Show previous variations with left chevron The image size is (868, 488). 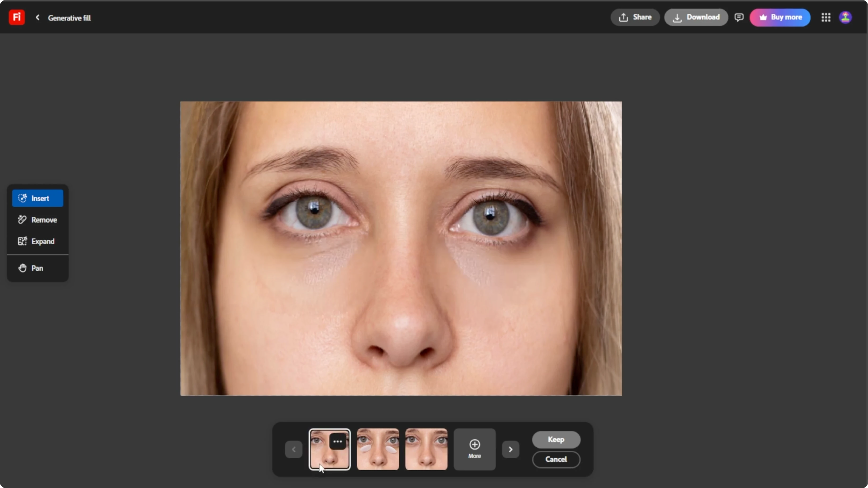(x=293, y=449)
